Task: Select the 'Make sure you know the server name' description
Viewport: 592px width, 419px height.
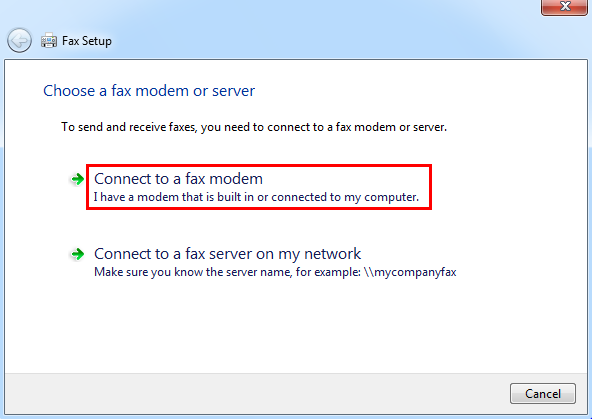Action: pos(275,272)
